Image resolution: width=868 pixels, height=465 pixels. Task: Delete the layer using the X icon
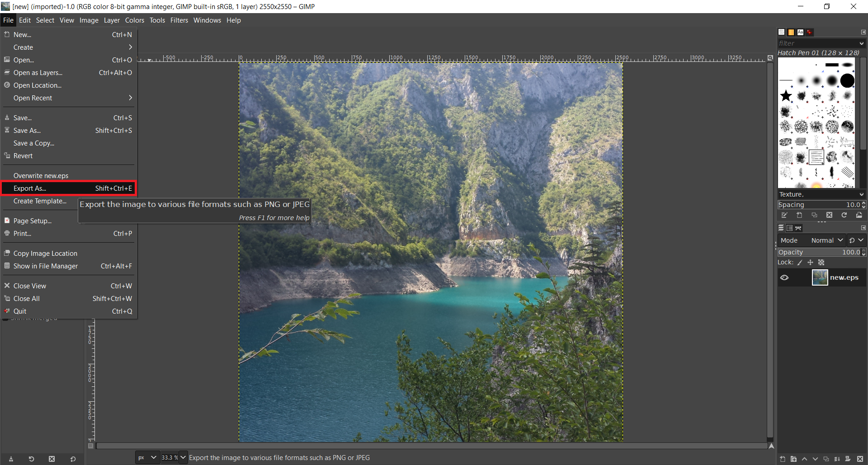point(860,459)
